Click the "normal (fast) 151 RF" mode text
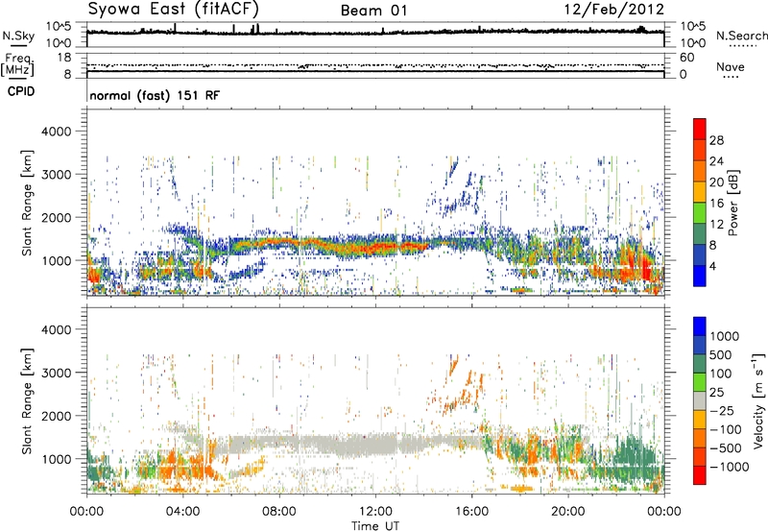The height and width of the screenshot is (532, 768). click(x=155, y=95)
